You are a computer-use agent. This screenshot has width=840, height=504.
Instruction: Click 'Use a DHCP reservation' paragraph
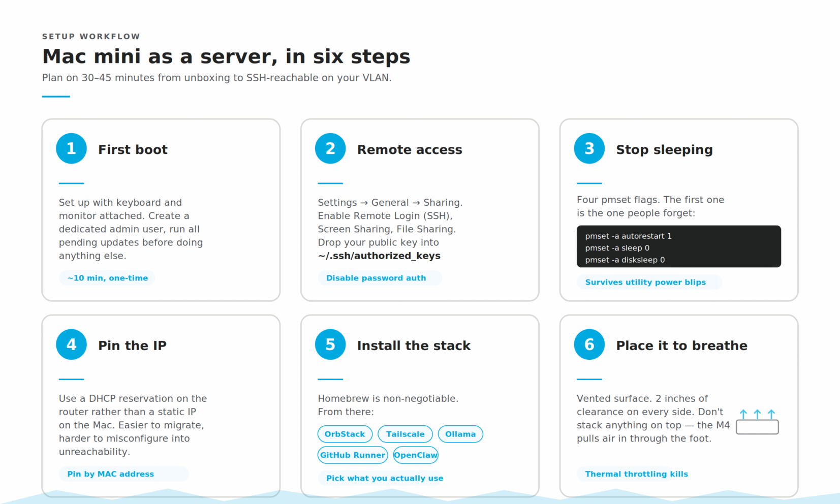tap(133, 425)
